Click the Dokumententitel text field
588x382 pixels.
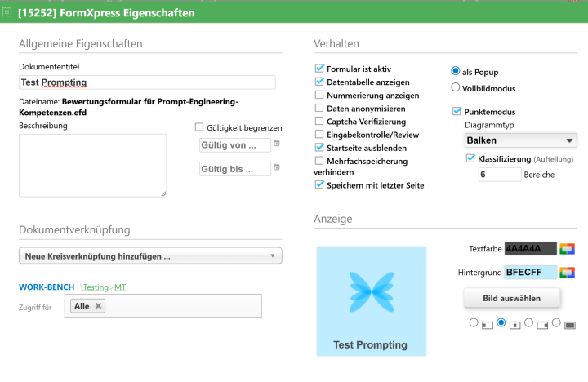(x=147, y=82)
